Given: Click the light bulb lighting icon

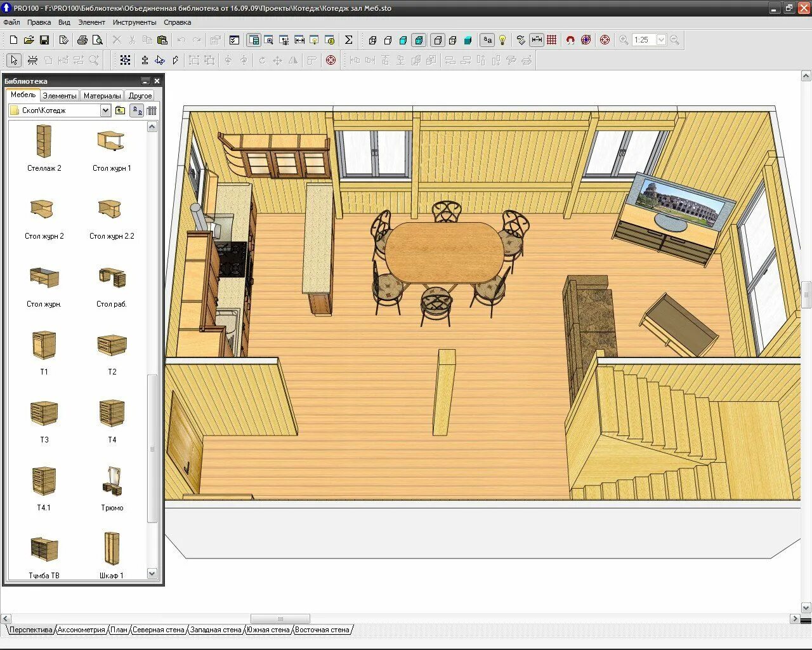Looking at the screenshot, I should (x=502, y=40).
